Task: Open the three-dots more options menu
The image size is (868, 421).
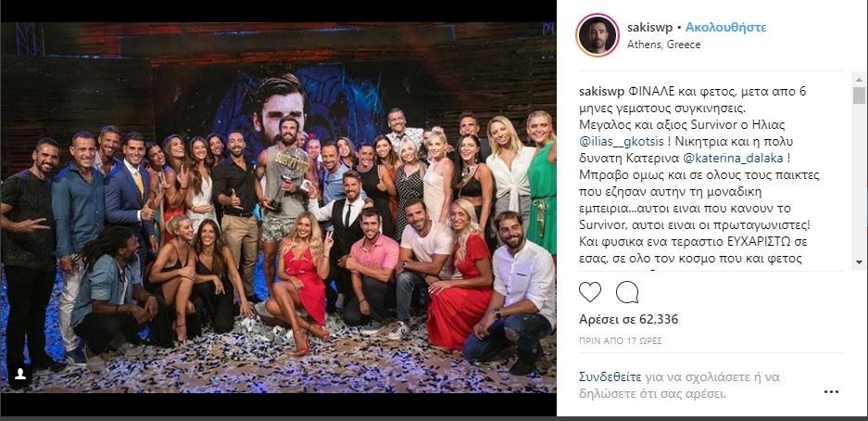Action: pos(831,391)
